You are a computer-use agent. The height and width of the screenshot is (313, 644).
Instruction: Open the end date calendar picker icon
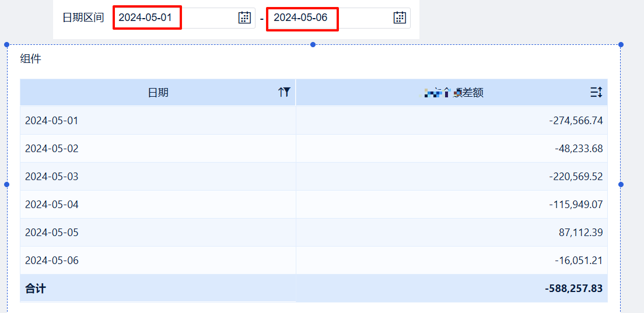(400, 17)
